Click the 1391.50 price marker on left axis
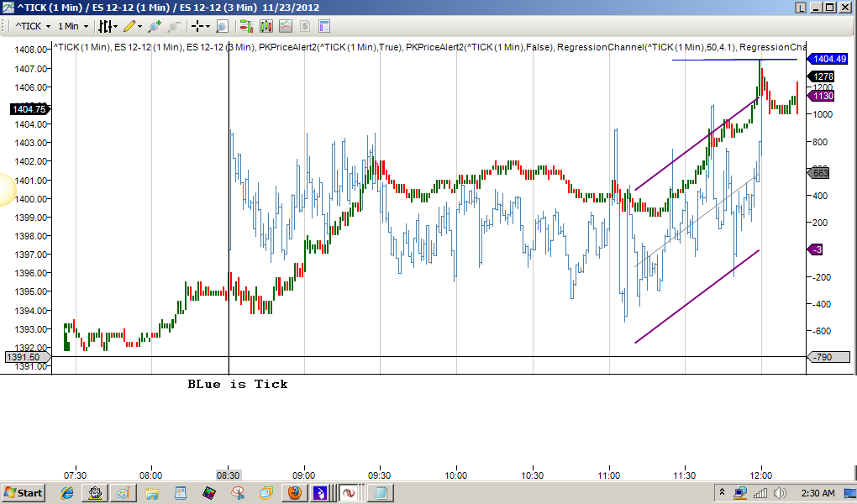Screen dimensions: 857x504 coord(28,357)
